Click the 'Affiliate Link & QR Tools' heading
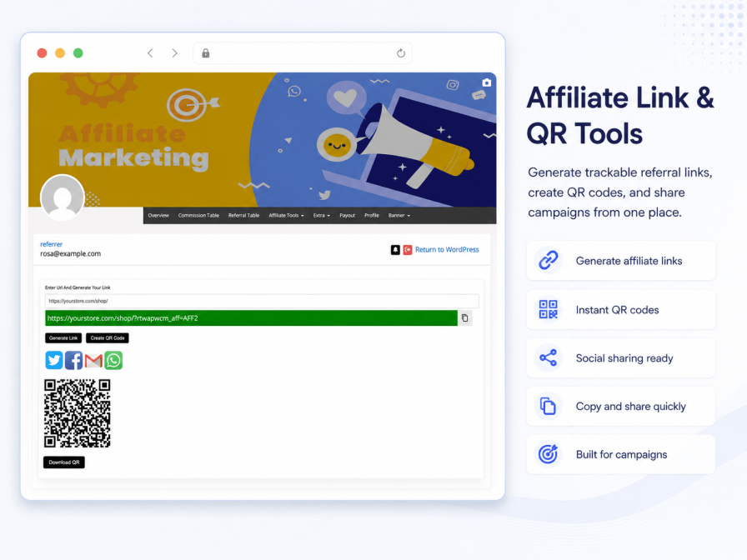This screenshot has width=747, height=560. click(620, 116)
